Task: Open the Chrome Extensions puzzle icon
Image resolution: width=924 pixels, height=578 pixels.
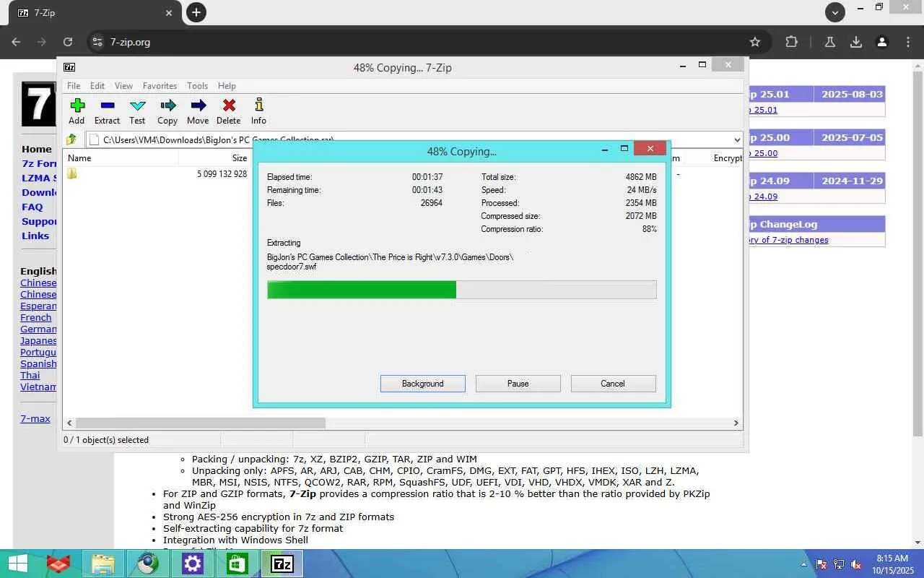Action: click(791, 42)
